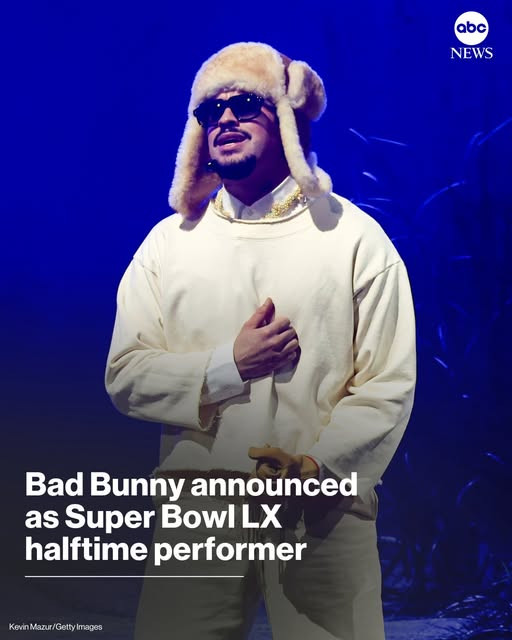Image resolution: width=512 pixels, height=640 pixels.
Task: Click the performer's dark goatee beard
Action: (x=236, y=167)
